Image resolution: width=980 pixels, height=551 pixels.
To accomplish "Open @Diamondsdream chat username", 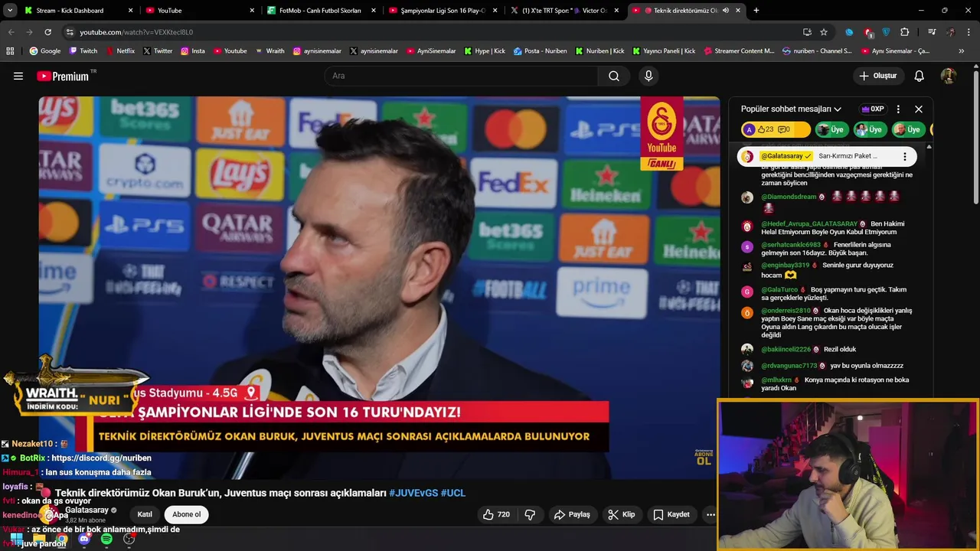I will [789, 197].
